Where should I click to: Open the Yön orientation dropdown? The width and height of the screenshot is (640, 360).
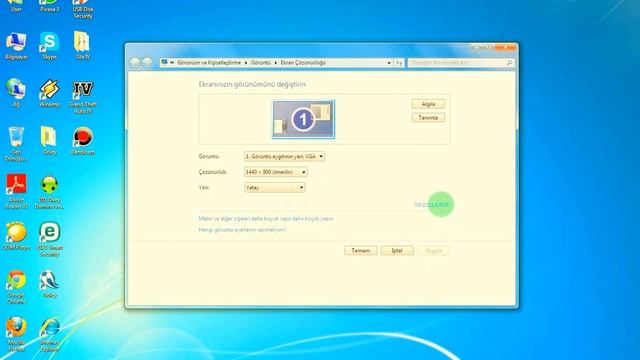(x=274, y=188)
